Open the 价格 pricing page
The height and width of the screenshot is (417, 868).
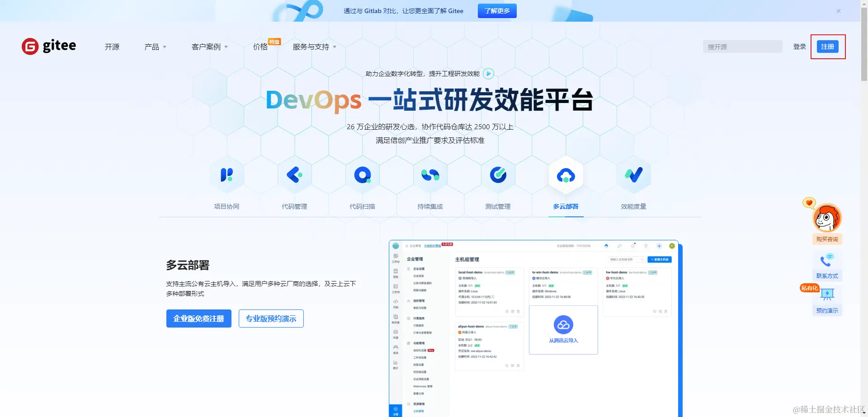click(260, 47)
